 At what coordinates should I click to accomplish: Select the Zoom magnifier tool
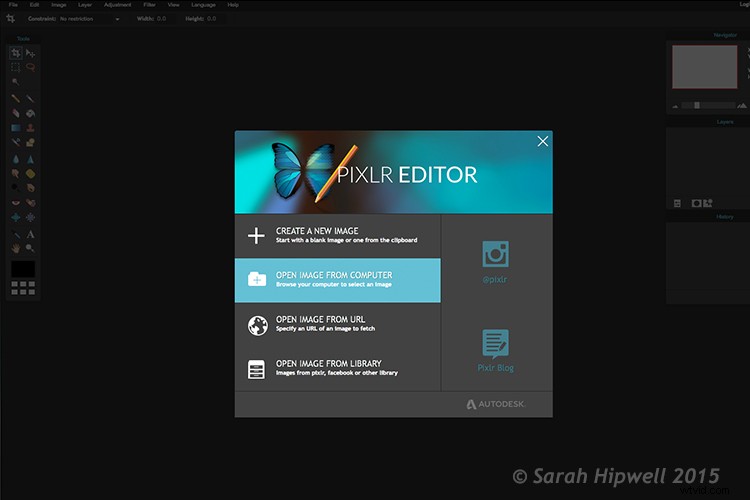(31, 248)
